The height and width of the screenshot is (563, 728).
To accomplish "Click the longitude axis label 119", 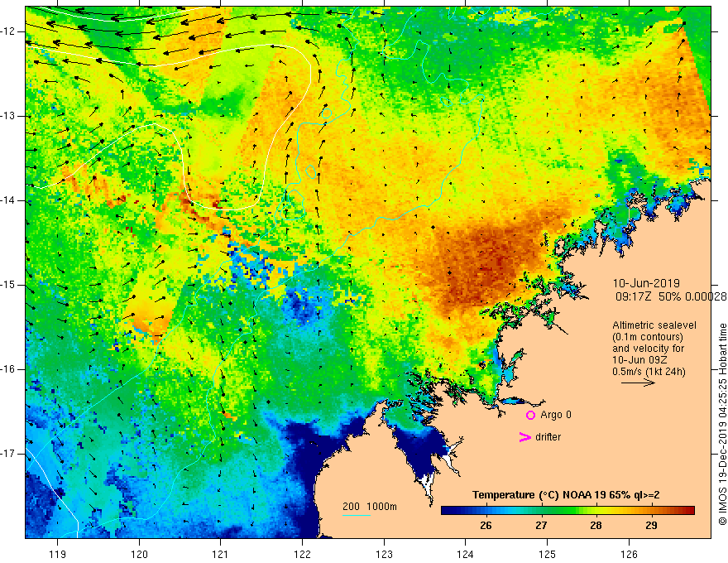I will tap(58, 554).
